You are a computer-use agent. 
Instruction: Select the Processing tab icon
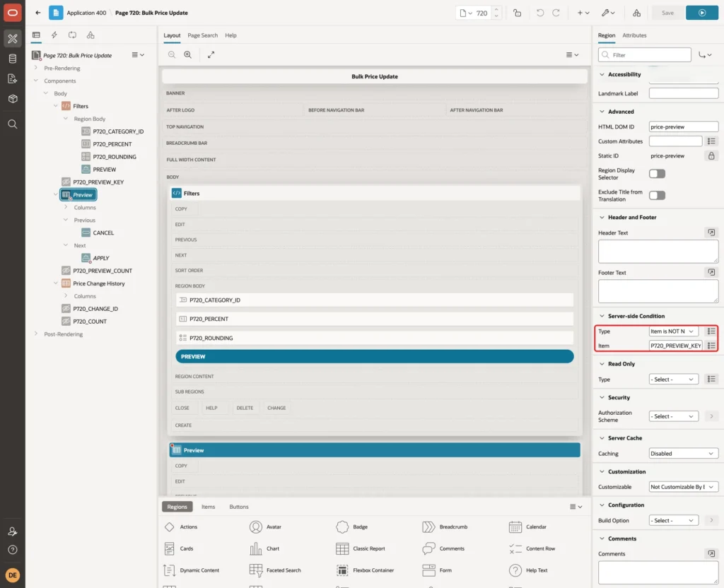pos(73,35)
